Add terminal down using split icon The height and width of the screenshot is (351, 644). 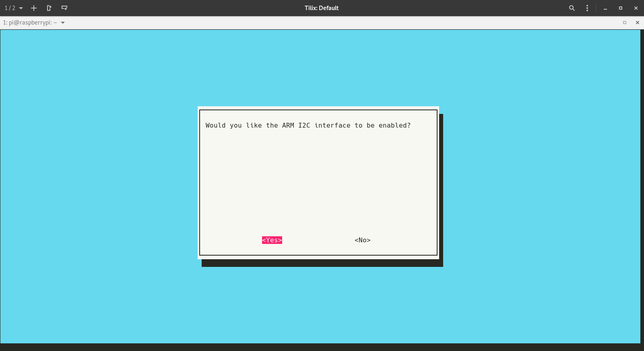64,8
